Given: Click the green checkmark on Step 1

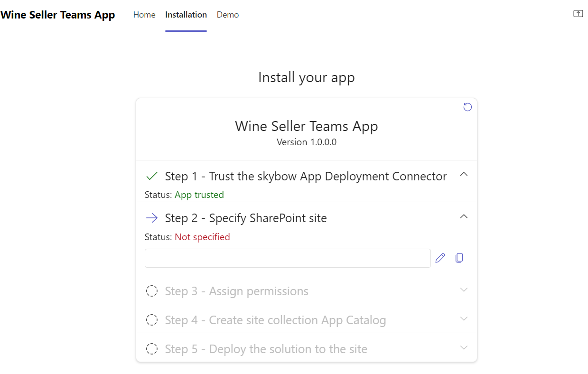Looking at the screenshot, I should click(152, 177).
